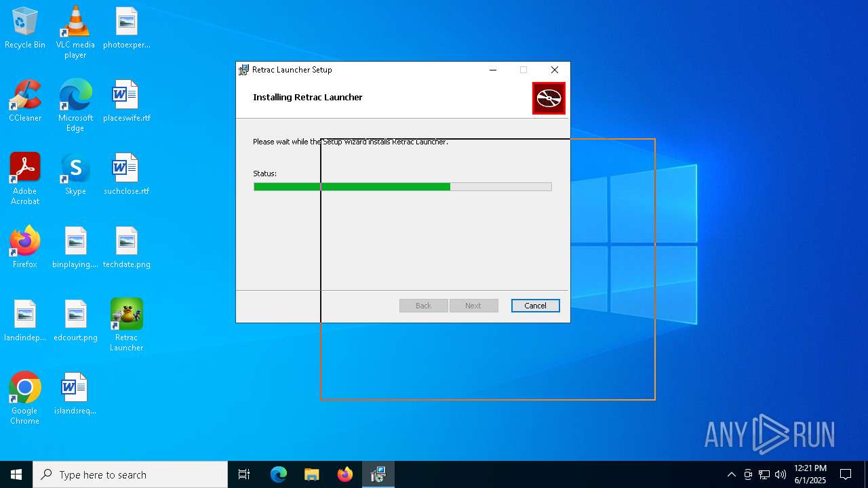Open File Explorer from the taskbar
Viewport: 868px width, 488px height.
[311, 474]
